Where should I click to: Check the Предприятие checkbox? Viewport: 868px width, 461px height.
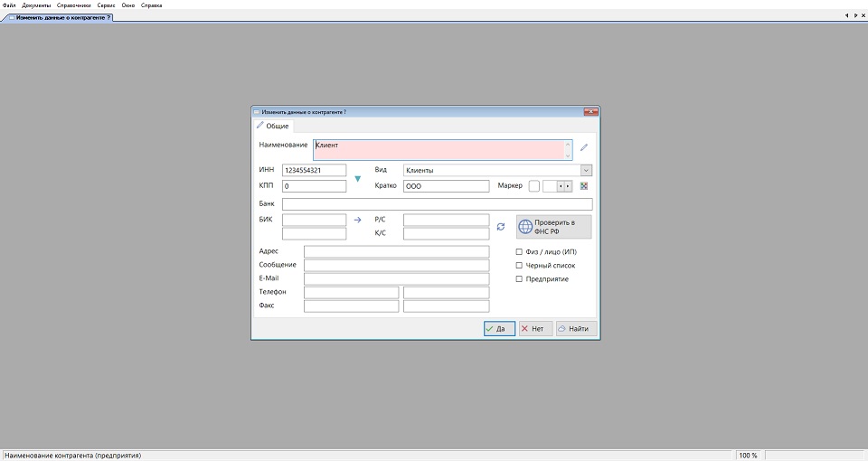click(x=519, y=279)
